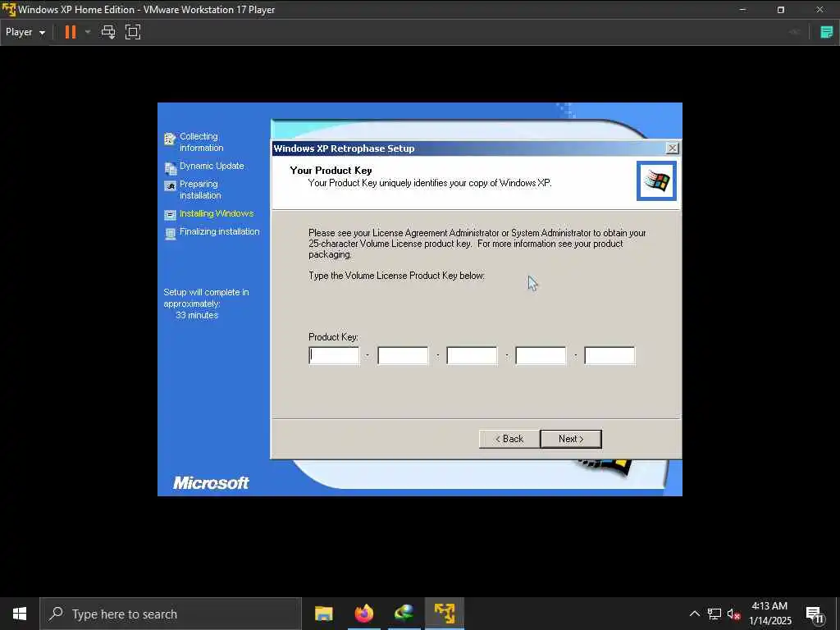Click the '33 minutes' remaining time text
The width and height of the screenshot is (840, 630).
point(197,316)
